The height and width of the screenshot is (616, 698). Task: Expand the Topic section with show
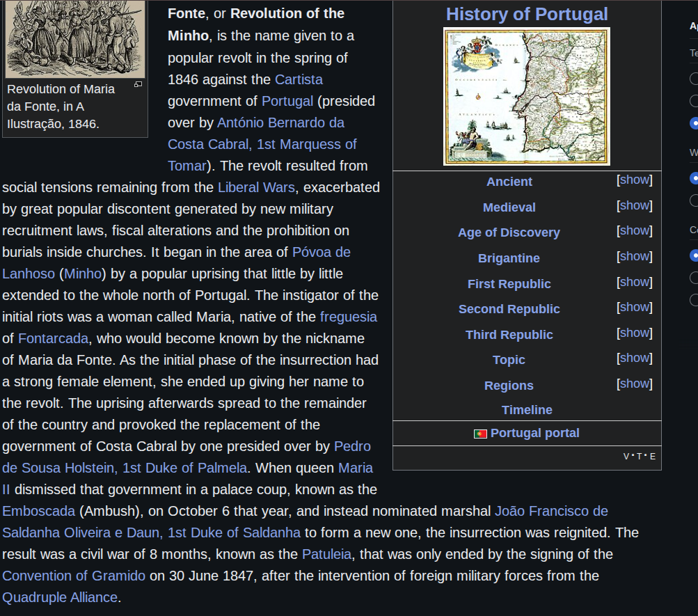click(635, 358)
